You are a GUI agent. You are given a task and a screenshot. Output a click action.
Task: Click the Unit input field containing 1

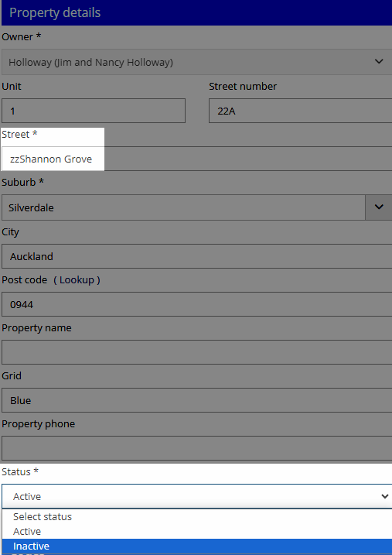[94, 111]
